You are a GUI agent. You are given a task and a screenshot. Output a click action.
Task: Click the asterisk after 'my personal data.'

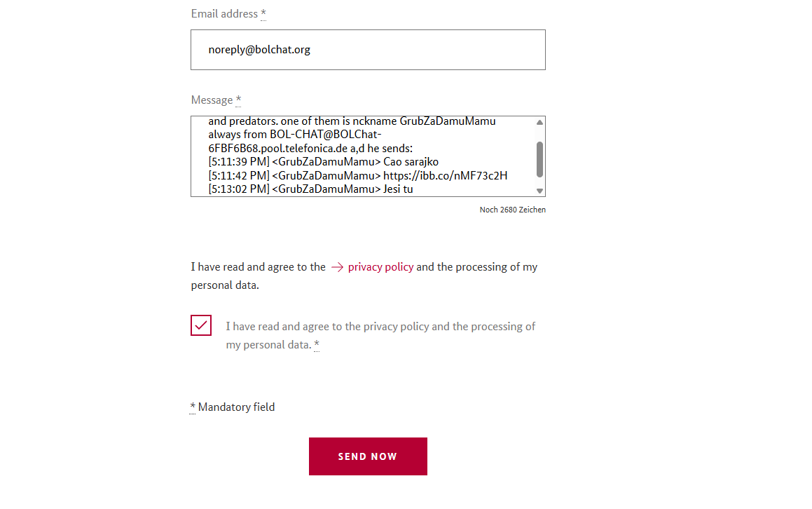317,345
